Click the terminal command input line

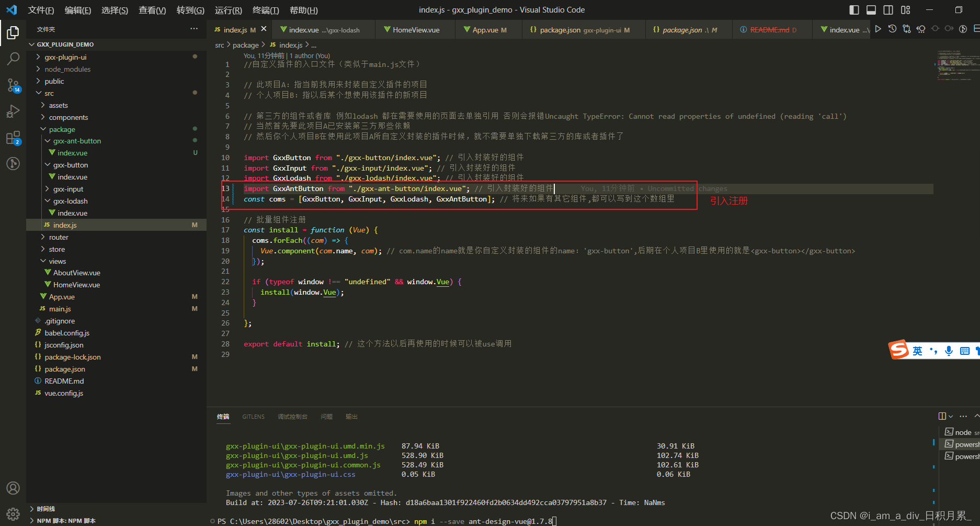(386, 521)
